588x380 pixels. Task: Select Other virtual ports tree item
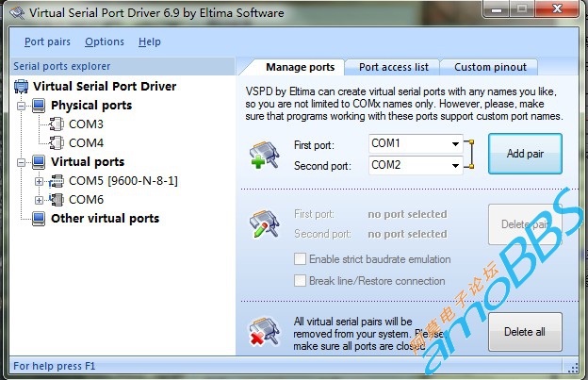click(x=105, y=219)
